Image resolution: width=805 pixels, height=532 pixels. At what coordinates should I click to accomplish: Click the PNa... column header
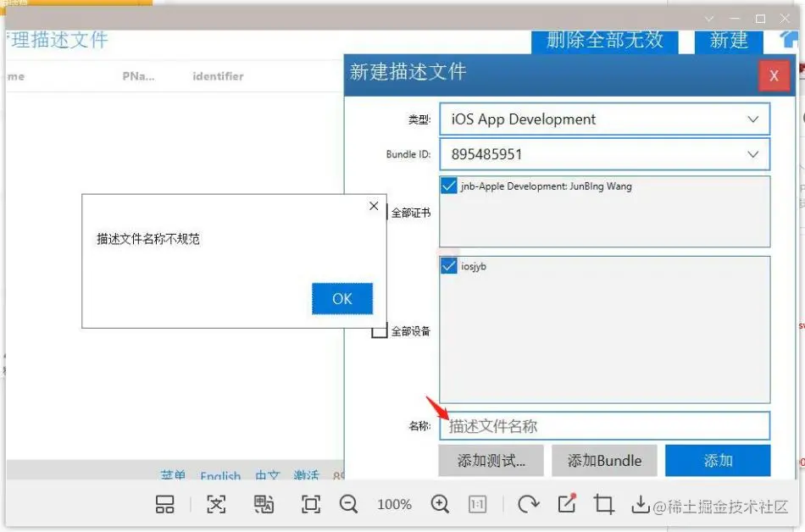tap(138, 76)
